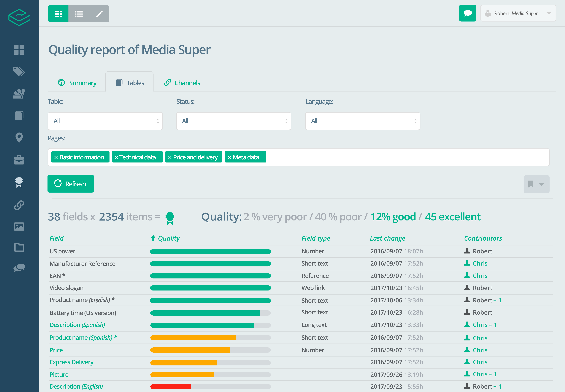Open the images icon in sidebar
The image size is (565, 392).
click(x=19, y=226)
